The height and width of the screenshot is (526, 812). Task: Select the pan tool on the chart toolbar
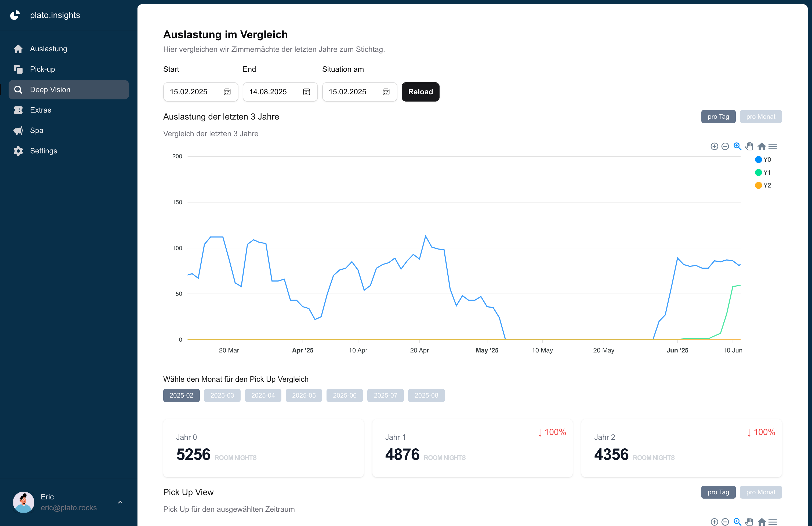(x=749, y=146)
